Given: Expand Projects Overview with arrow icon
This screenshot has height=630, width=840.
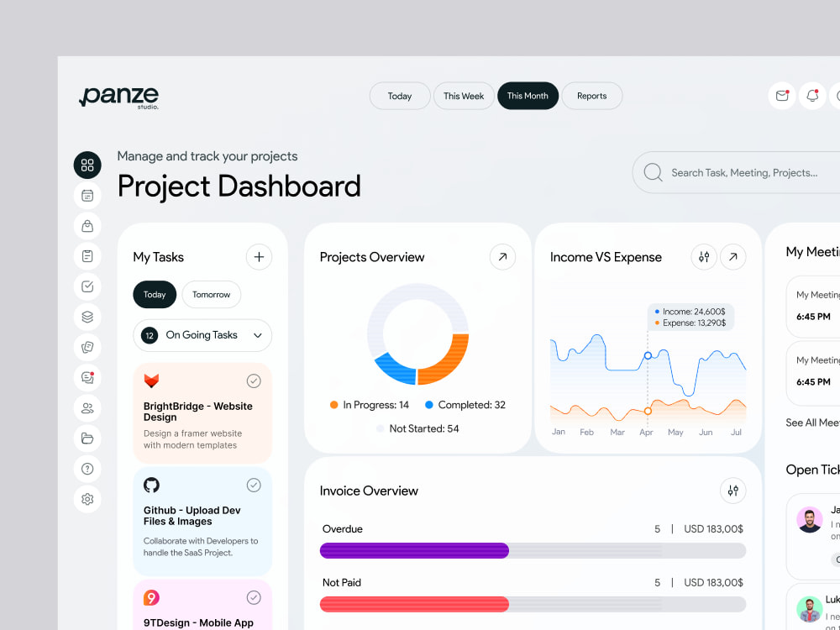Looking at the screenshot, I should 502,257.
